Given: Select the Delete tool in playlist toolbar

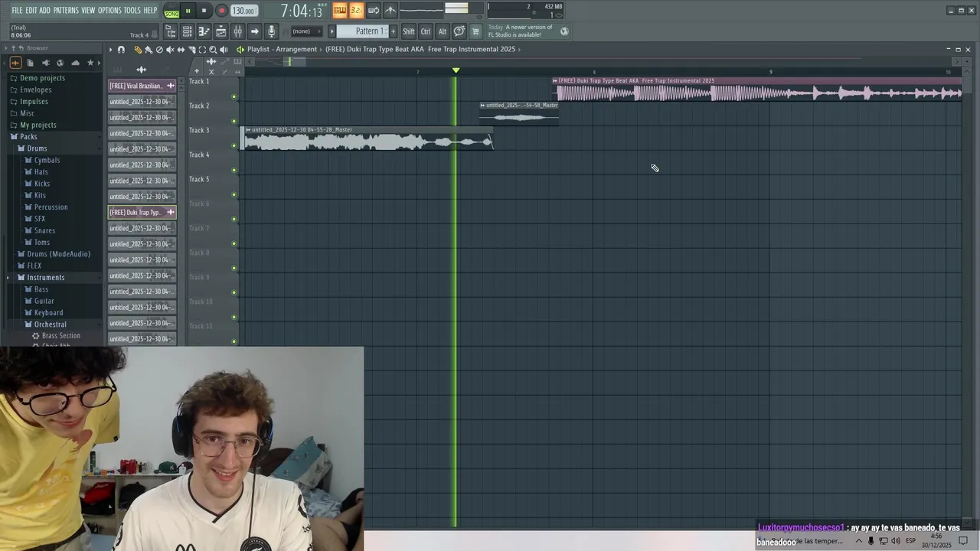Looking at the screenshot, I should point(159,49).
